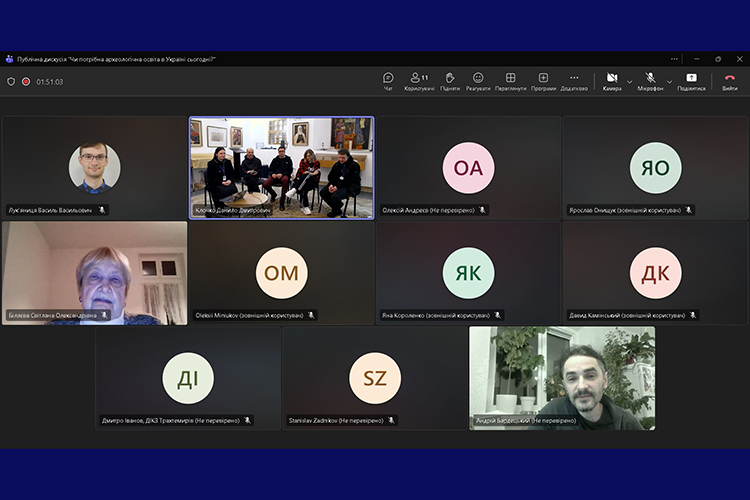Open the apps (Програми) panel
Screen dimensions: 750x500
543,81
